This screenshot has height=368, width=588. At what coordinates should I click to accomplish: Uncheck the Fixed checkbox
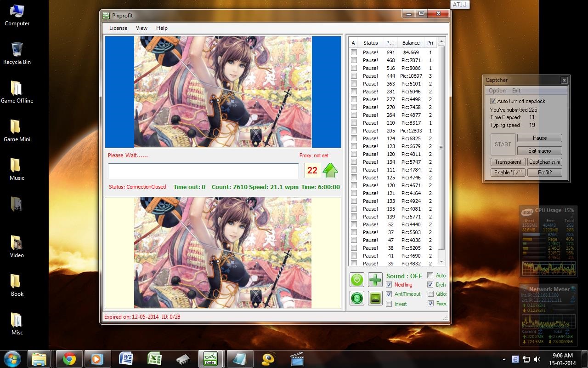pyautogui.click(x=430, y=304)
